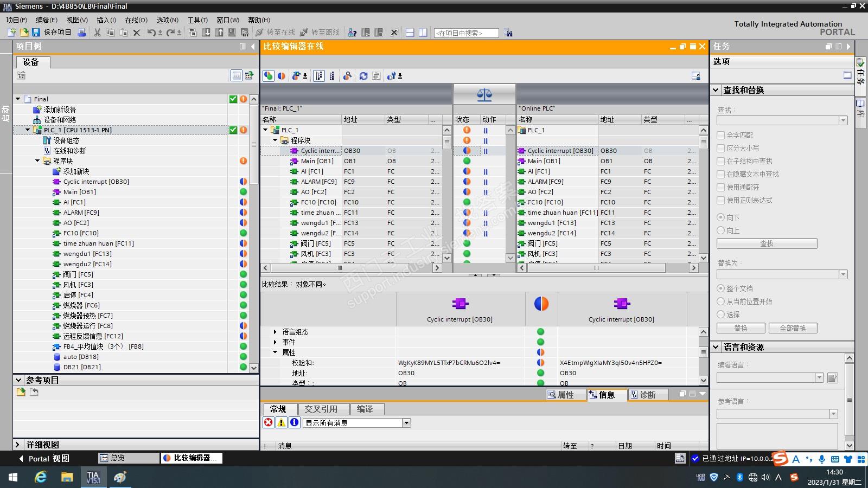This screenshot has width=868, height=488.
Task: Open the 替换为 dropdown
Action: click(x=843, y=274)
